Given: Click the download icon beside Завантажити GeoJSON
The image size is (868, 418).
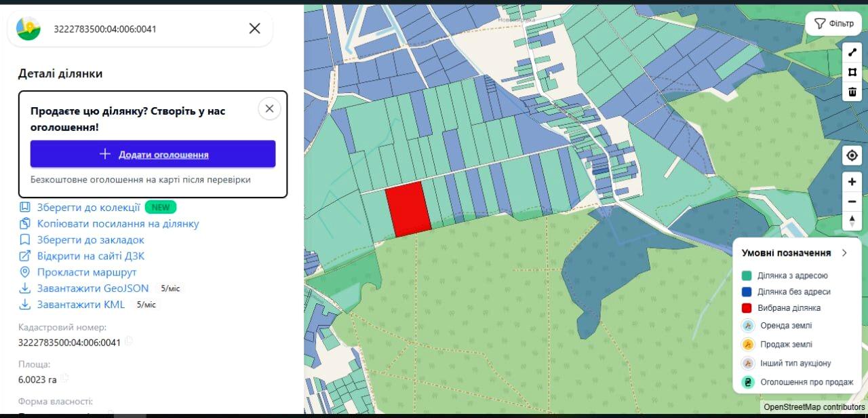Looking at the screenshot, I should point(25,288).
